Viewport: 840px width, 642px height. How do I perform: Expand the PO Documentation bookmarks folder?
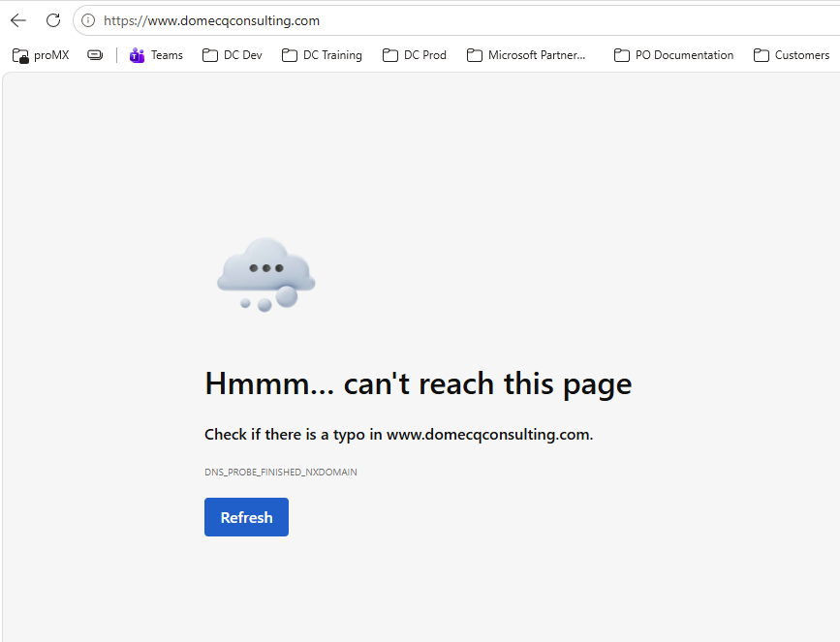point(673,55)
